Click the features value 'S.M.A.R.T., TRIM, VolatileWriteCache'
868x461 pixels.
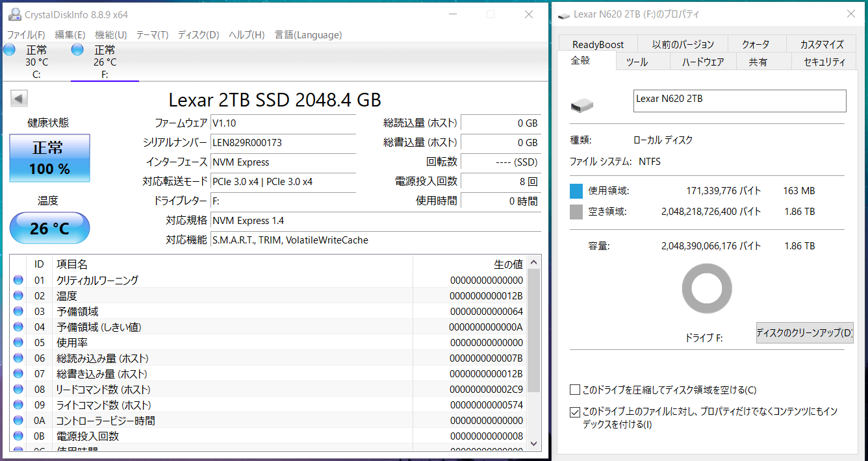pos(290,240)
